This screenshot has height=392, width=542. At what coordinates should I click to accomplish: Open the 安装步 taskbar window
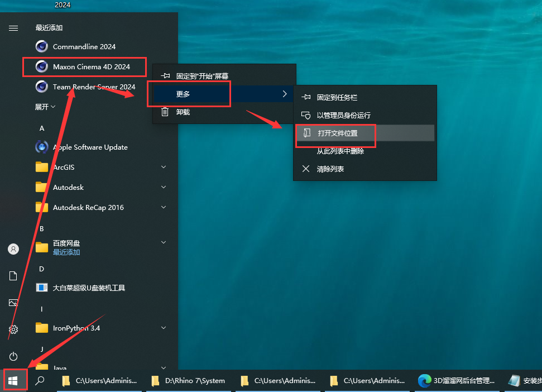(524, 381)
